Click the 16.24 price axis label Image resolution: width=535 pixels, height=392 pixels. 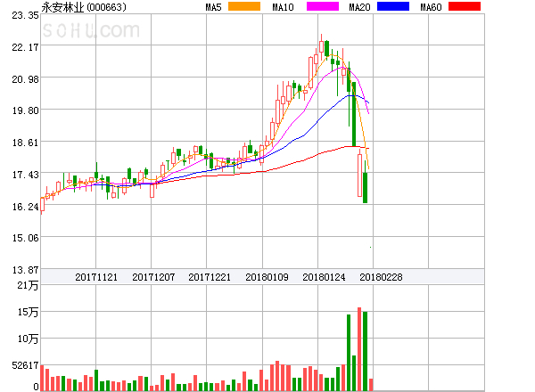[x=25, y=207]
